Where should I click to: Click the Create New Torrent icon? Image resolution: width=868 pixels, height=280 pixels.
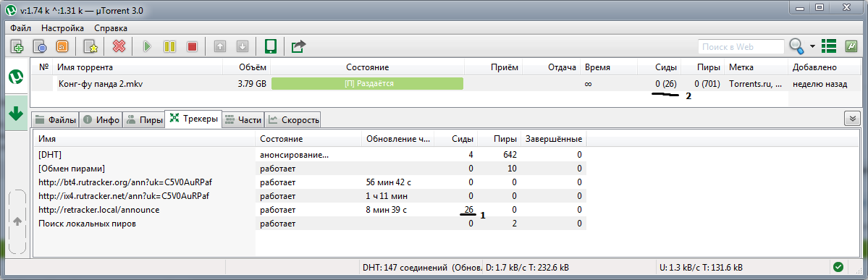pyautogui.click(x=90, y=46)
